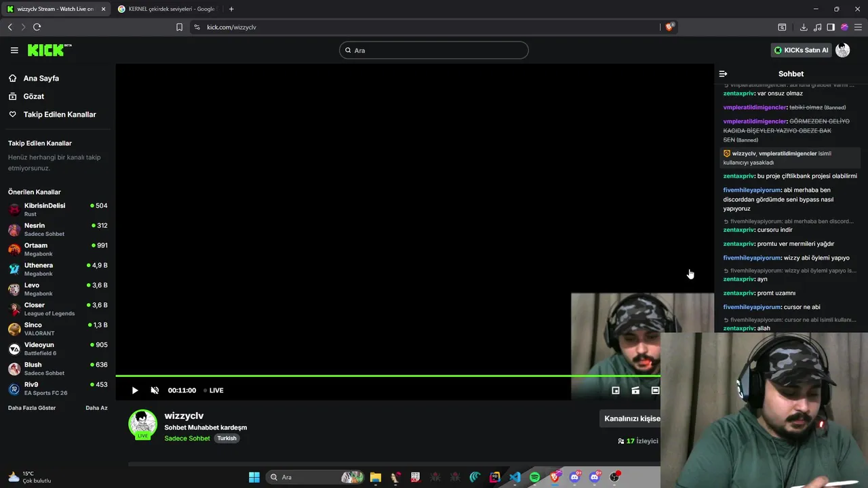Focus the Kick Ara search box

point(434,50)
